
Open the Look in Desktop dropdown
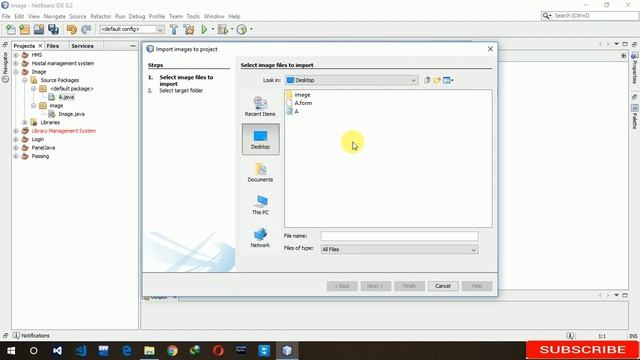(x=351, y=80)
